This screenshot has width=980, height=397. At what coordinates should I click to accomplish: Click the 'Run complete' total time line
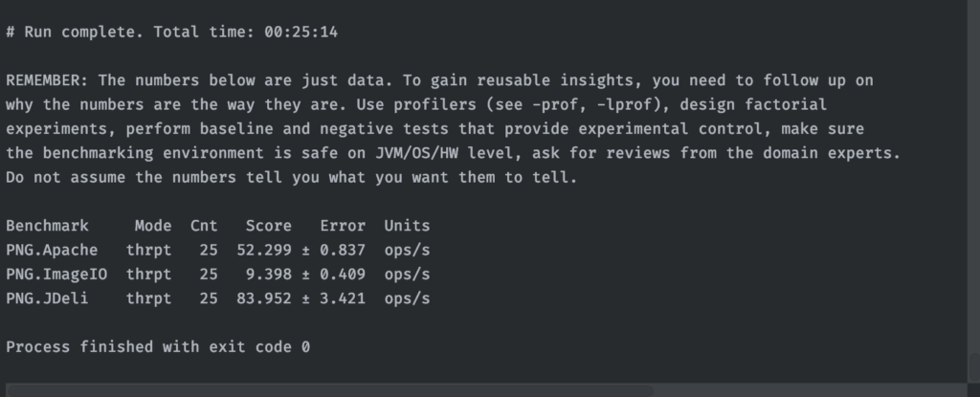click(172, 33)
